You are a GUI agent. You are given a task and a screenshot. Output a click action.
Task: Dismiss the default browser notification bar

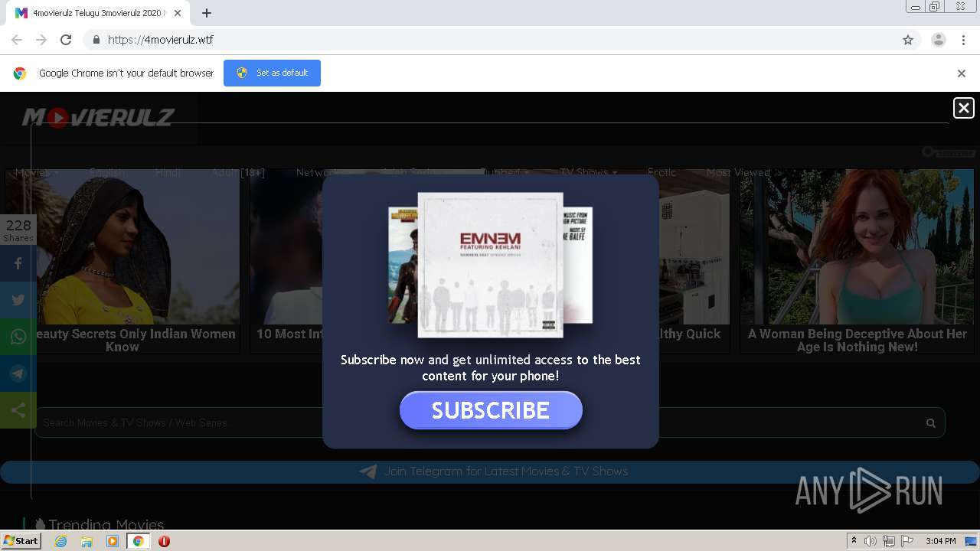coord(961,73)
